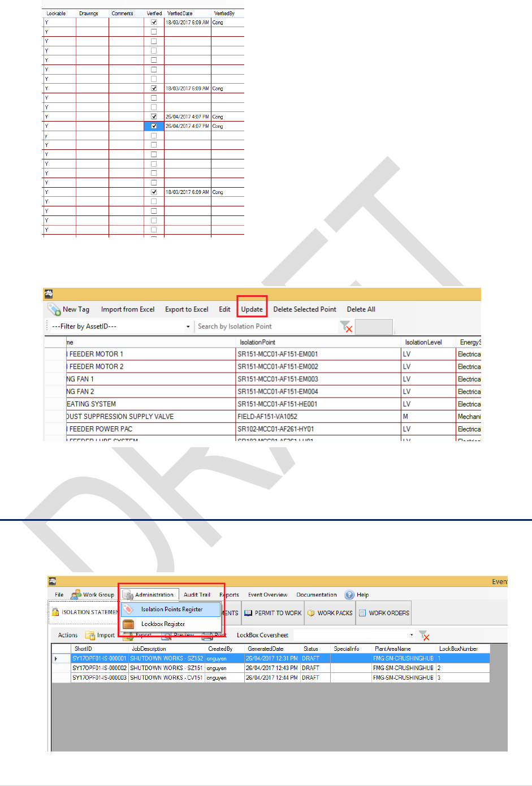532x786 pixels.
Task: Click Delete Selected Point
Action: pyautogui.click(x=305, y=309)
